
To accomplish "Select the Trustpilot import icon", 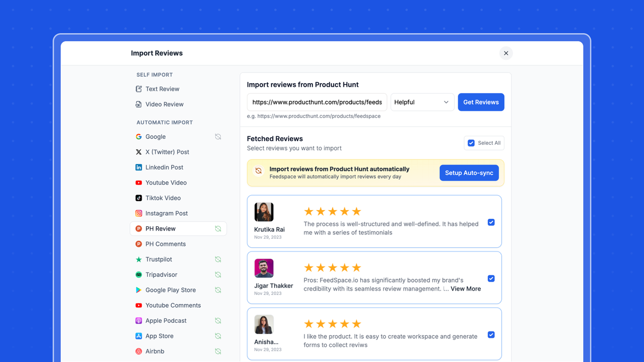I will (139, 259).
